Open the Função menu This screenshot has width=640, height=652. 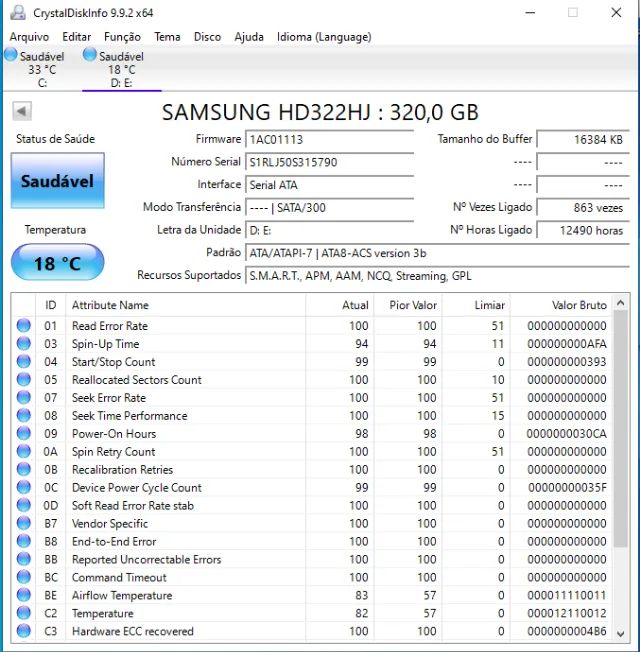[x=122, y=37]
